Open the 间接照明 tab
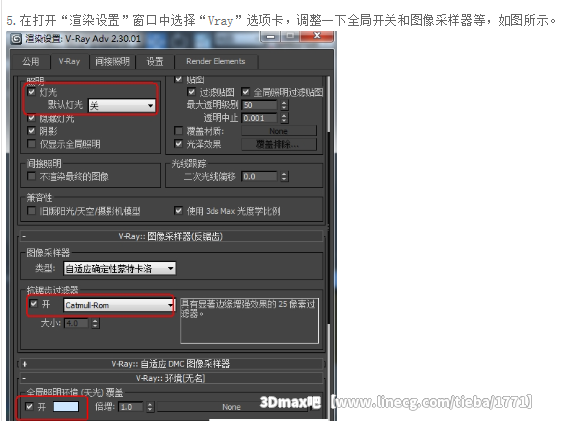Viewport: 572px width, 421px height. pyautogui.click(x=112, y=62)
